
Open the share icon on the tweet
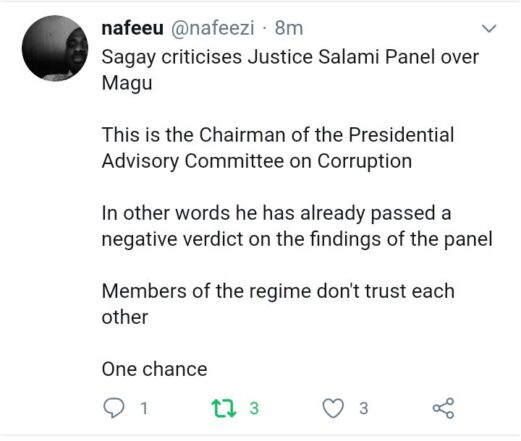coord(443,408)
